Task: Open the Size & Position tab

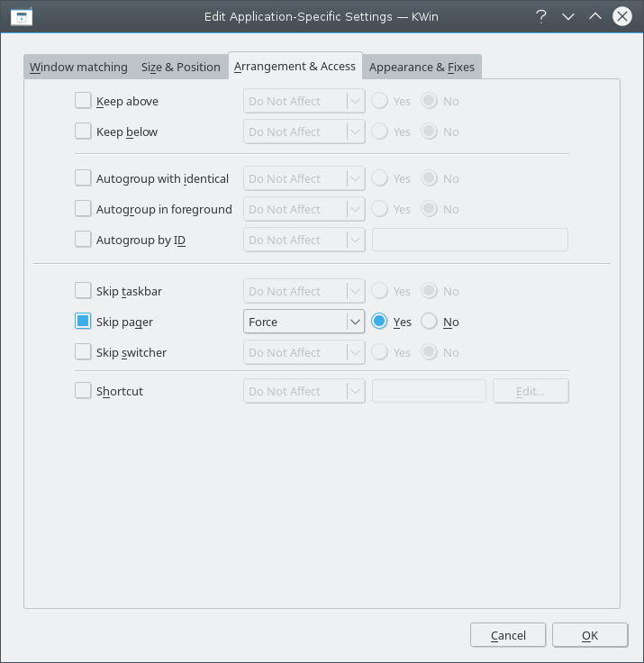Action: [180, 68]
